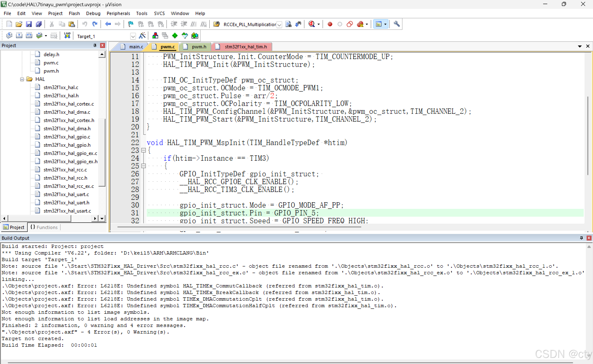Kill all breakpoints in program
Image resolution: width=593 pixels, height=364 pixels.
pos(360,24)
